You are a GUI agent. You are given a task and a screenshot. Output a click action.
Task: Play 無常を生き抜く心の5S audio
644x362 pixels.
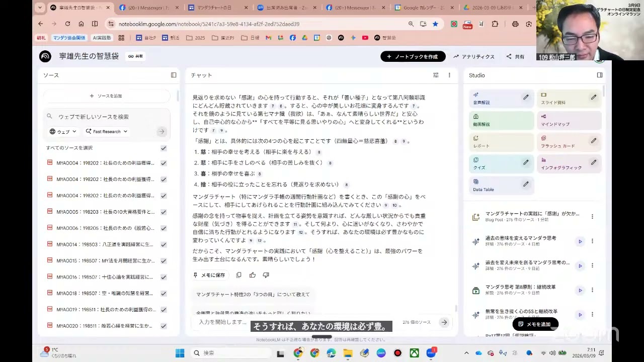[580, 315]
